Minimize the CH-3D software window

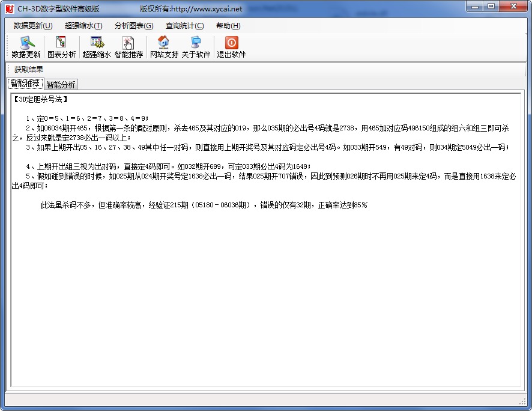point(476,7)
